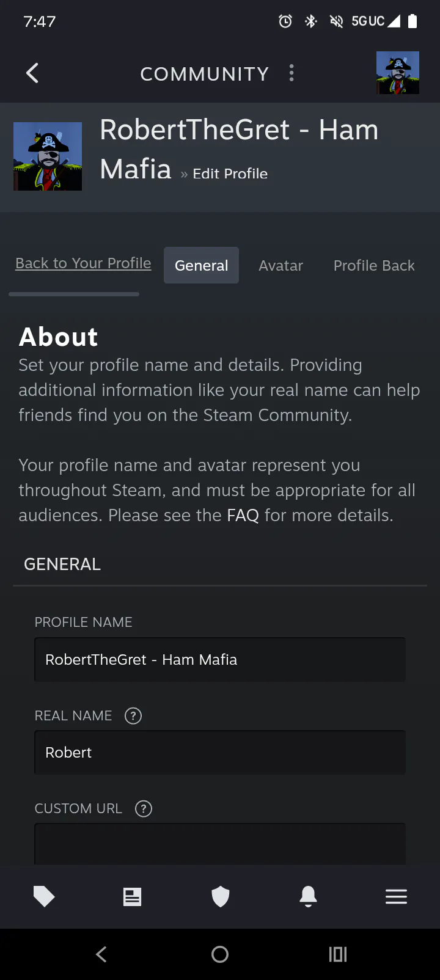Show help for Real Name field
440x980 pixels.
coord(133,715)
